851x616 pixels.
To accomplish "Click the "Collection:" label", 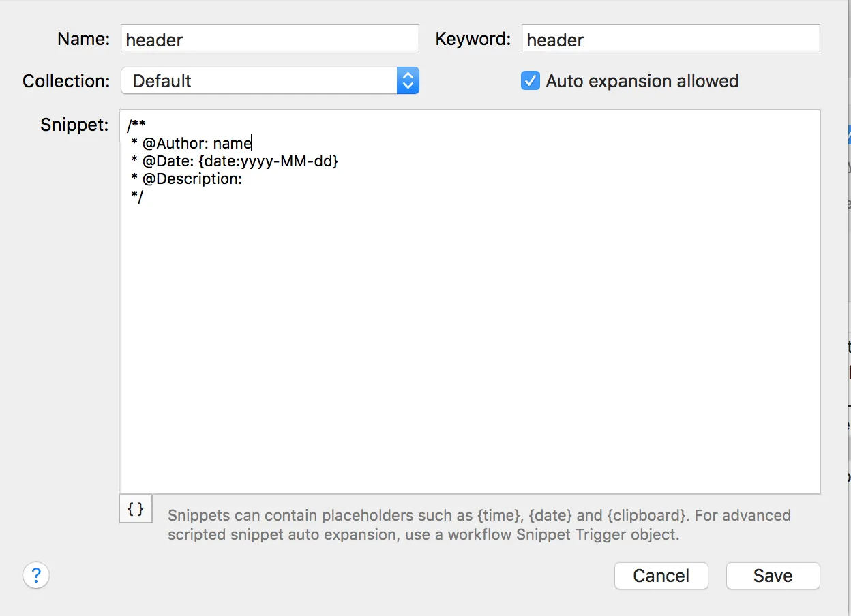I will [x=66, y=81].
